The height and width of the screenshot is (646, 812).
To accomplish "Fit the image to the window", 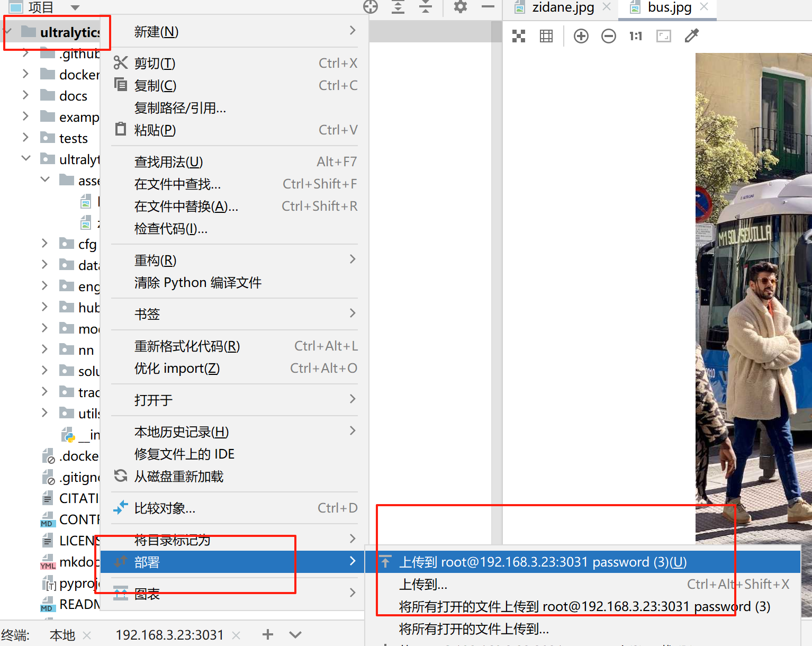I will point(663,35).
